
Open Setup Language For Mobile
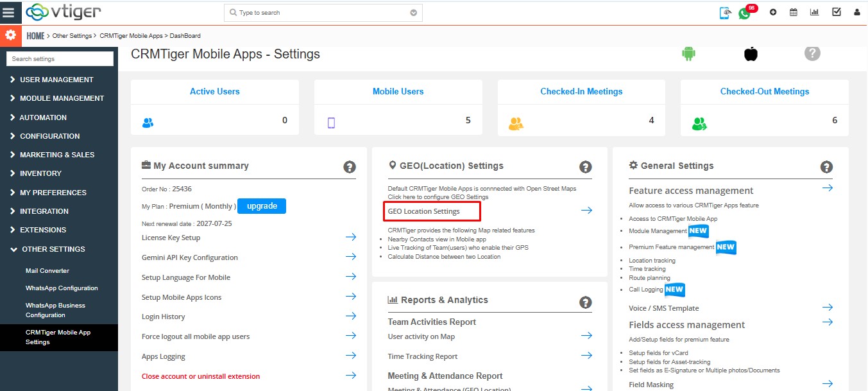pos(186,277)
